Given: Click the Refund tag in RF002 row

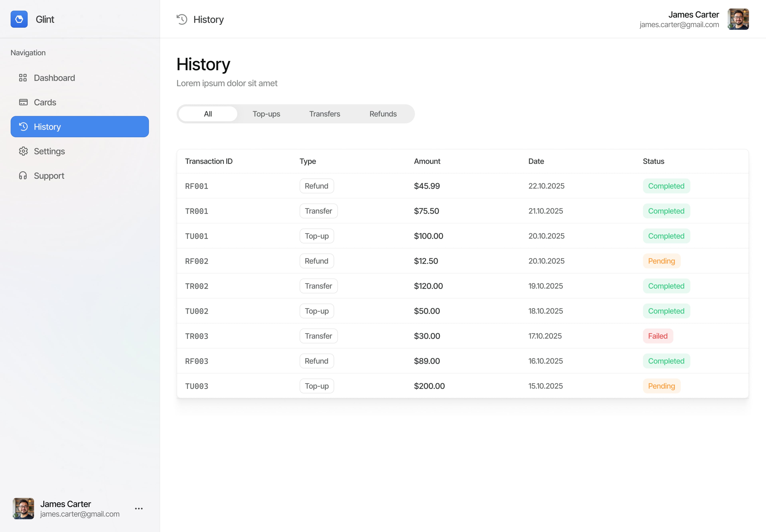Looking at the screenshot, I should [317, 261].
